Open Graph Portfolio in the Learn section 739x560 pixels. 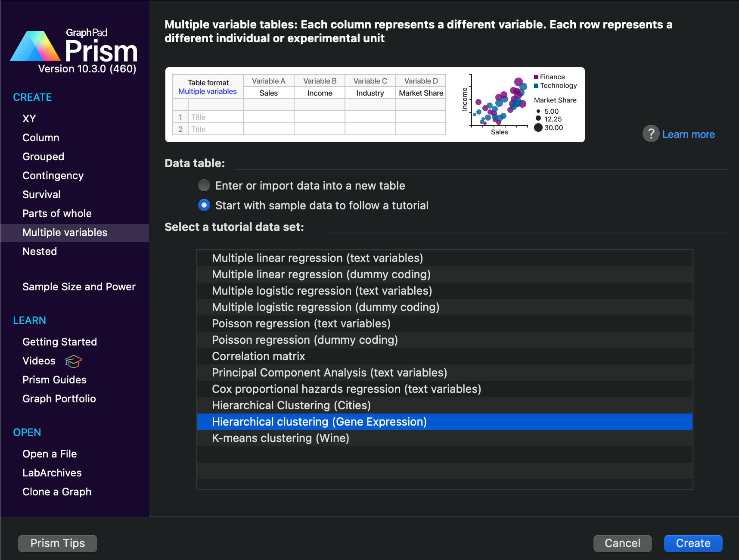[59, 399]
